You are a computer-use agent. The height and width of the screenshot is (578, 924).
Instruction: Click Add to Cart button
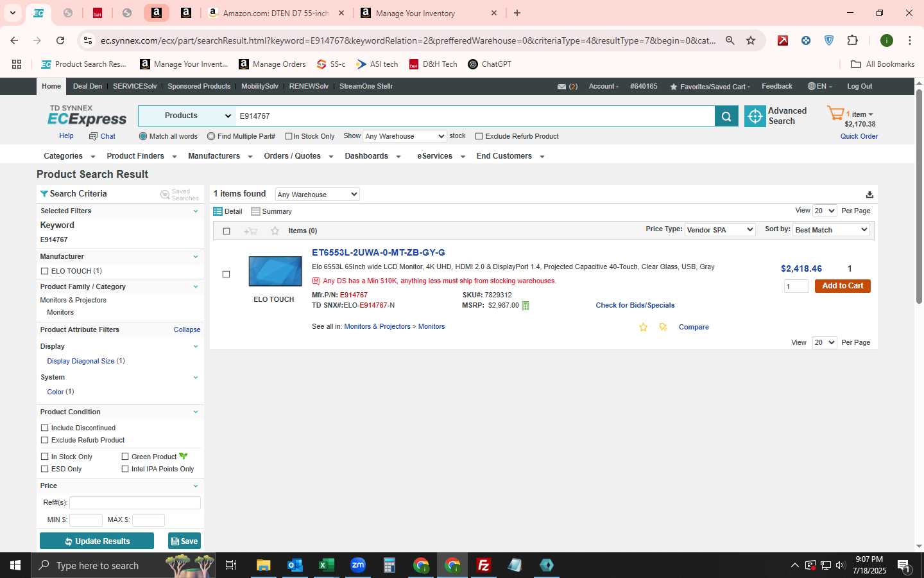point(843,286)
